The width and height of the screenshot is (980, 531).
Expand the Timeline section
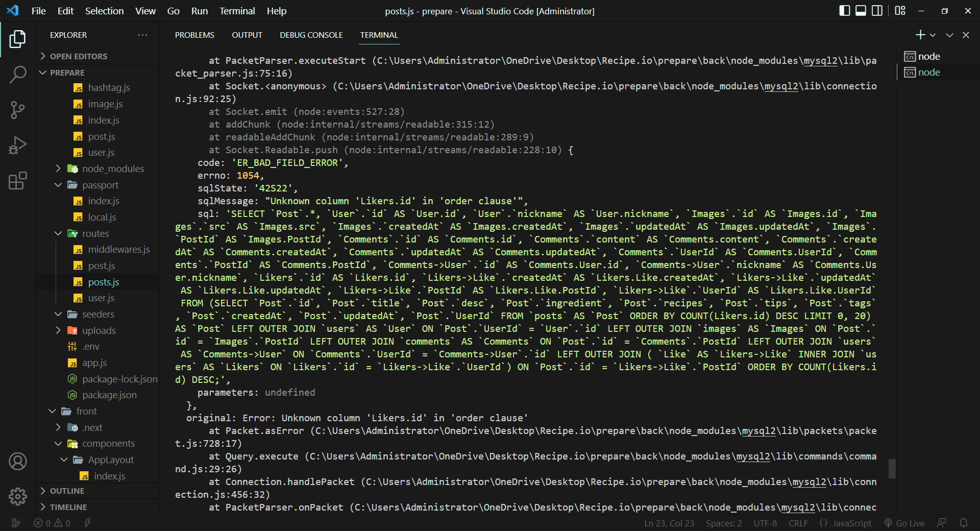click(x=68, y=507)
